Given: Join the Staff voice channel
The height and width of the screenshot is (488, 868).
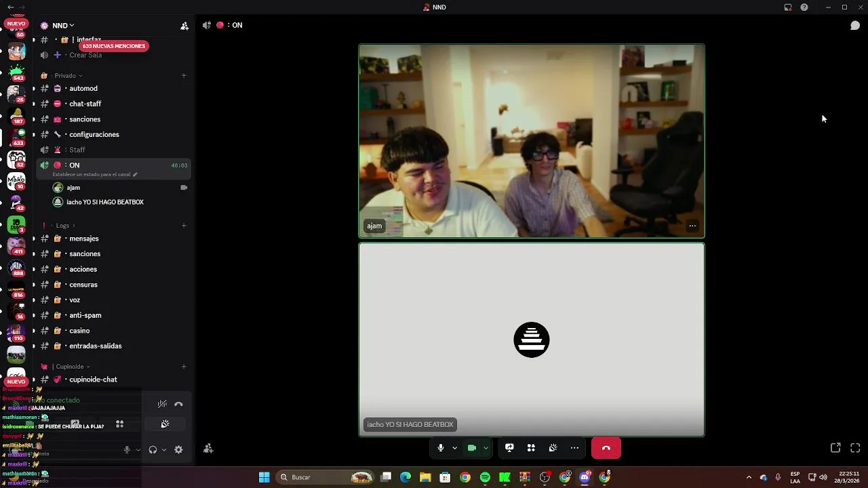Looking at the screenshot, I should (77, 150).
